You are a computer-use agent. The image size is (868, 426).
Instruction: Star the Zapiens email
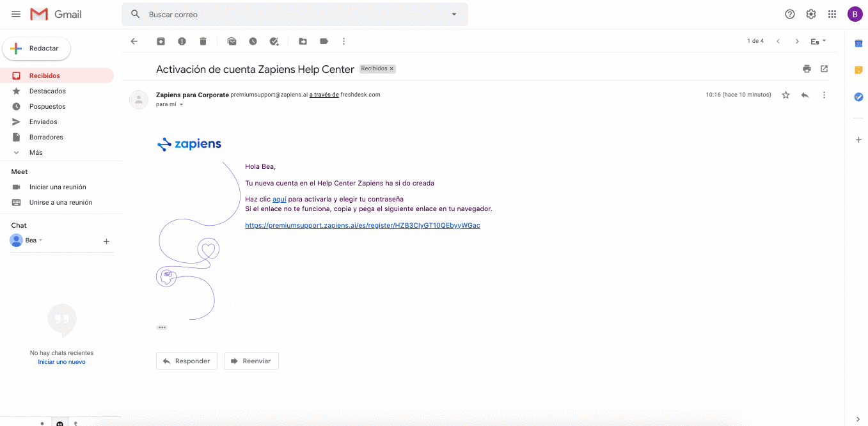786,95
